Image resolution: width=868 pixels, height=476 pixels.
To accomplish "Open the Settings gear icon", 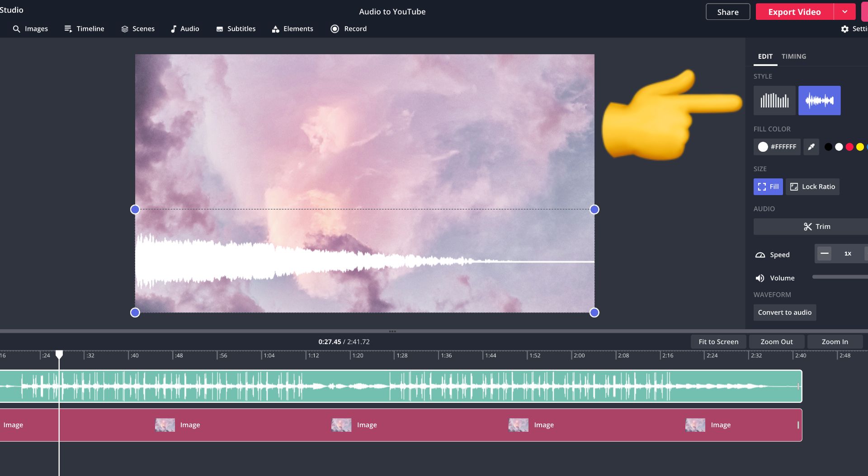I will (844, 29).
